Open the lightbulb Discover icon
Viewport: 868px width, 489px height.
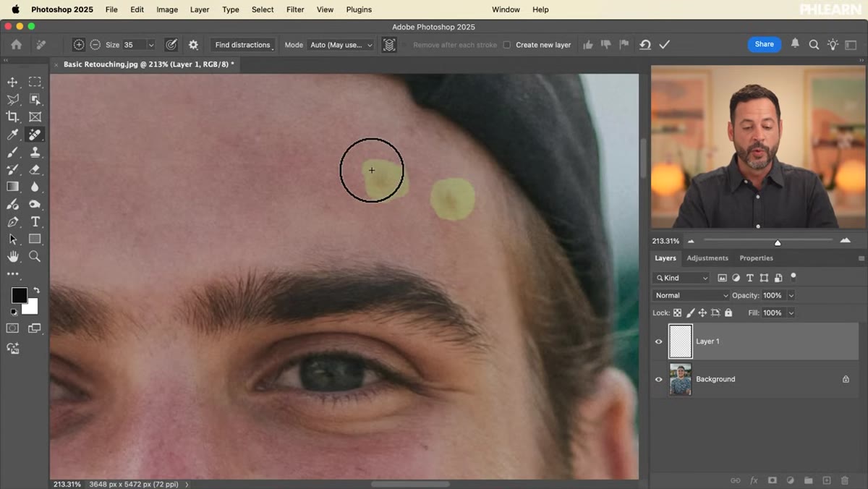(x=833, y=45)
